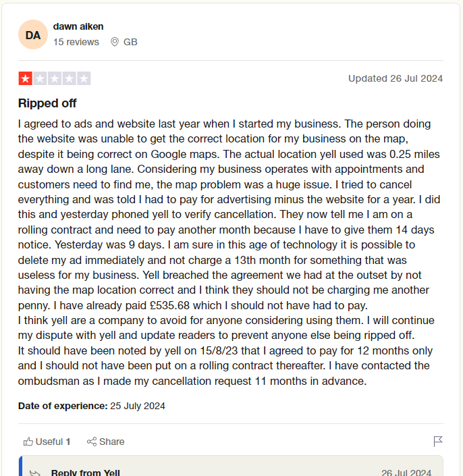Screen dimensions: 463x476
Task: Click the red one-star rating icon
Action: [x=25, y=78]
